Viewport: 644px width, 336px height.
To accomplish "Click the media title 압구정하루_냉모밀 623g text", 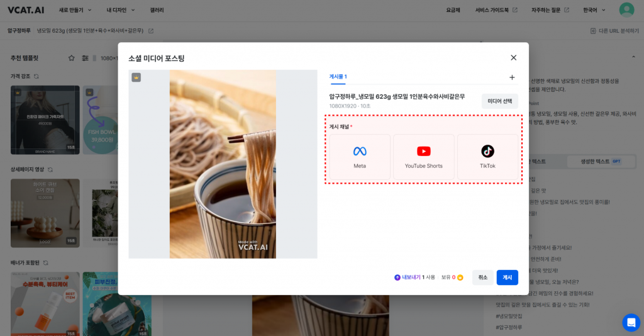I will (397, 96).
